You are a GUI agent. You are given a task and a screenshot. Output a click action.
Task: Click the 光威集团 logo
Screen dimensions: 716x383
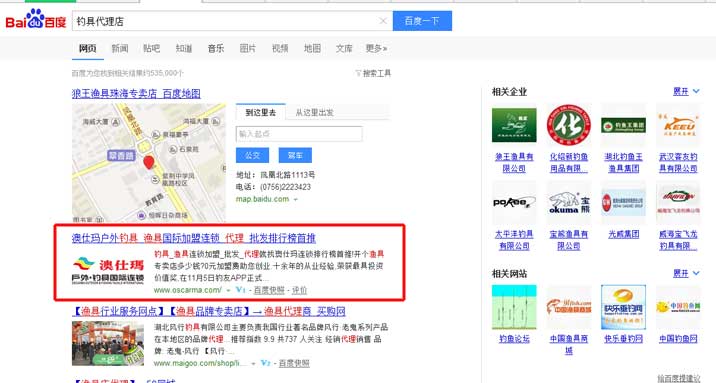click(x=623, y=203)
